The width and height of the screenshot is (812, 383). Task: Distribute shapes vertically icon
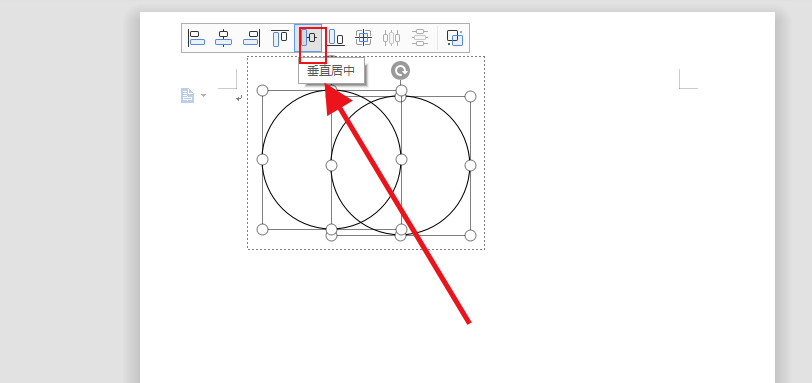click(420, 38)
